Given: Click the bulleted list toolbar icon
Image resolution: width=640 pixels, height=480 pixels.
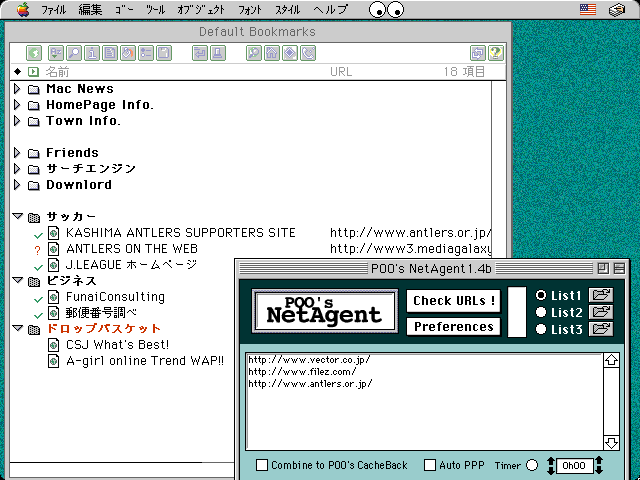Looking at the screenshot, I should pyautogui.click(x=146, y=53).
